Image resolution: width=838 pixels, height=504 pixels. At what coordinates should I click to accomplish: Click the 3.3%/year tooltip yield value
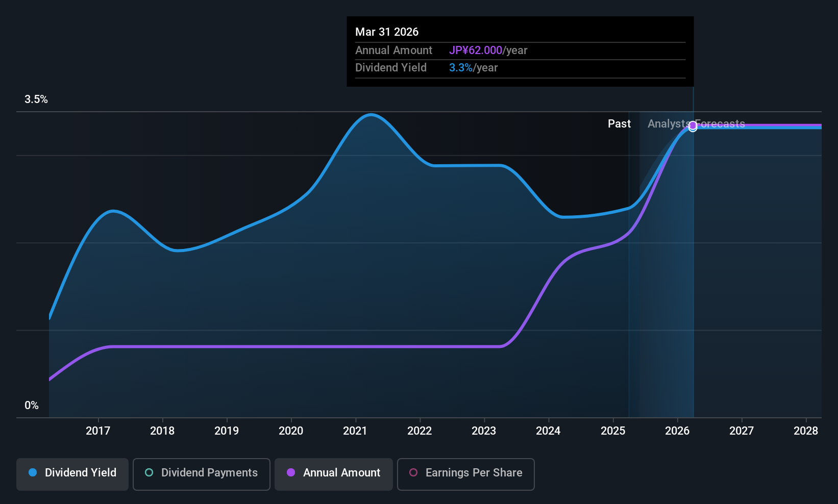(473, 68)
